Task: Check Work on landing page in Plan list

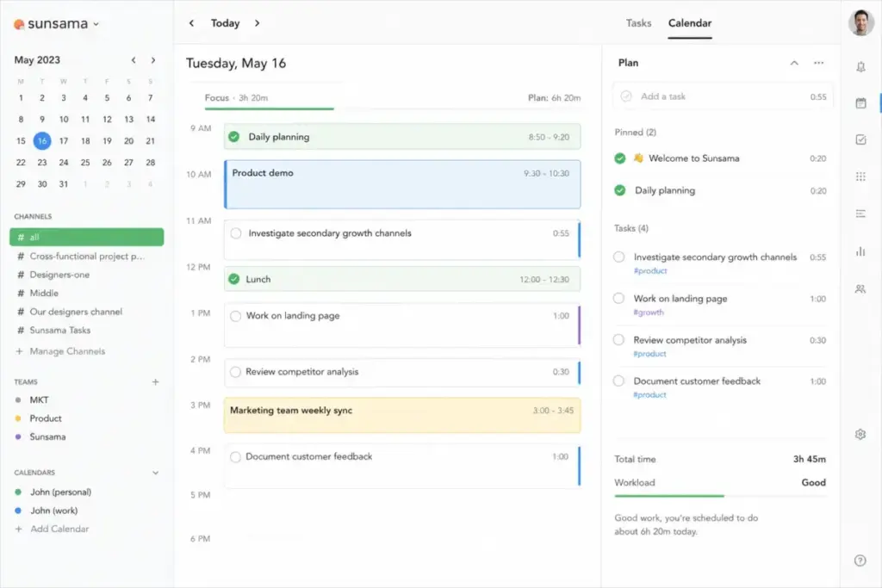Action: pyautogui.click(x=618, y=299)
